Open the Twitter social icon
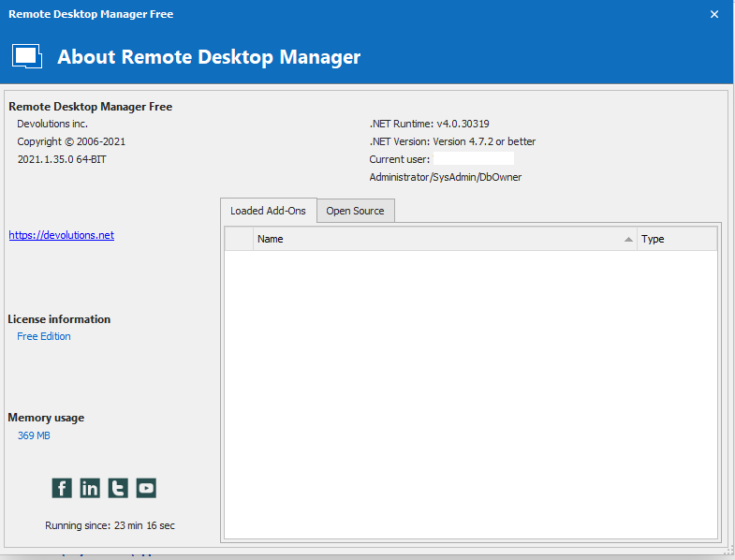The width and height of the screenshot is (735, 560). click(x=118, y=488)
